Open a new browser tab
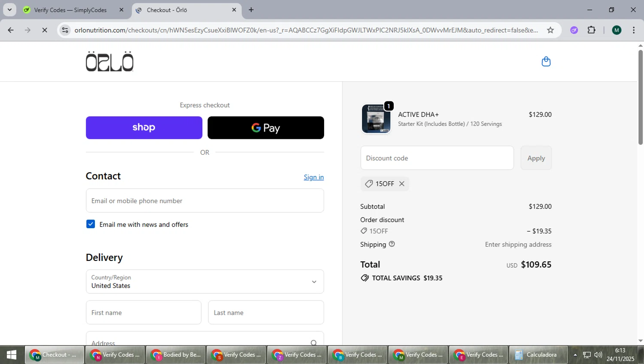Image resolution: width=644 pixels, height=364 pixels. pyautogui.click(x=251, y=10)
